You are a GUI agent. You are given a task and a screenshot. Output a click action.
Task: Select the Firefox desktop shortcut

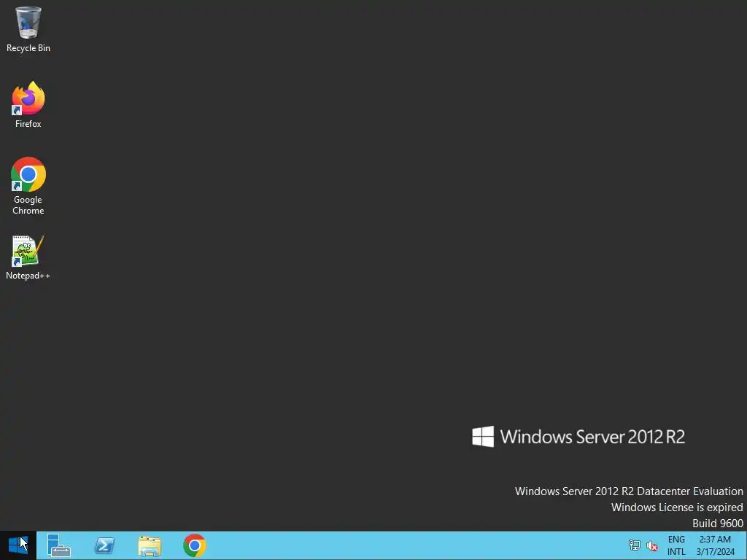point(28,104)
